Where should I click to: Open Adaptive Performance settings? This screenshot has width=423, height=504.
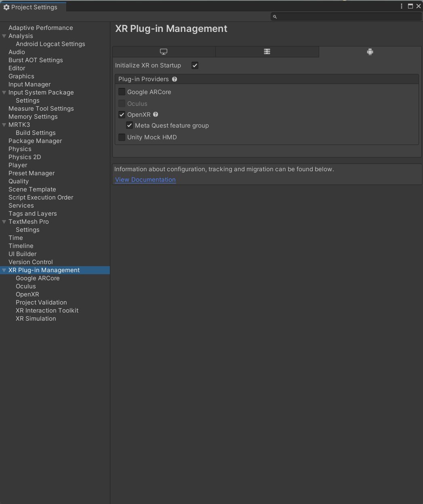tap(41, 28)
